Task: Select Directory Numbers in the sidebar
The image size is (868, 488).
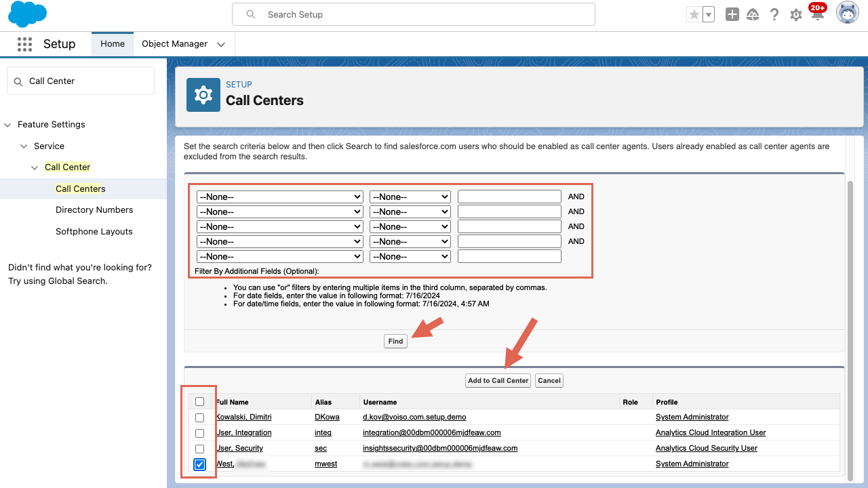Action: [x=94, y=210]
